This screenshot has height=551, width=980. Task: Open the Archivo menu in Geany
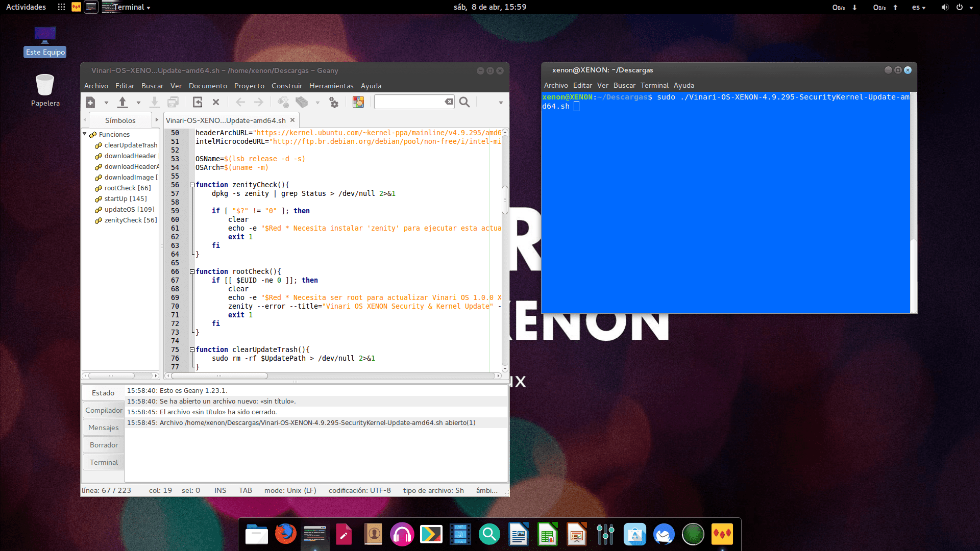96,86
